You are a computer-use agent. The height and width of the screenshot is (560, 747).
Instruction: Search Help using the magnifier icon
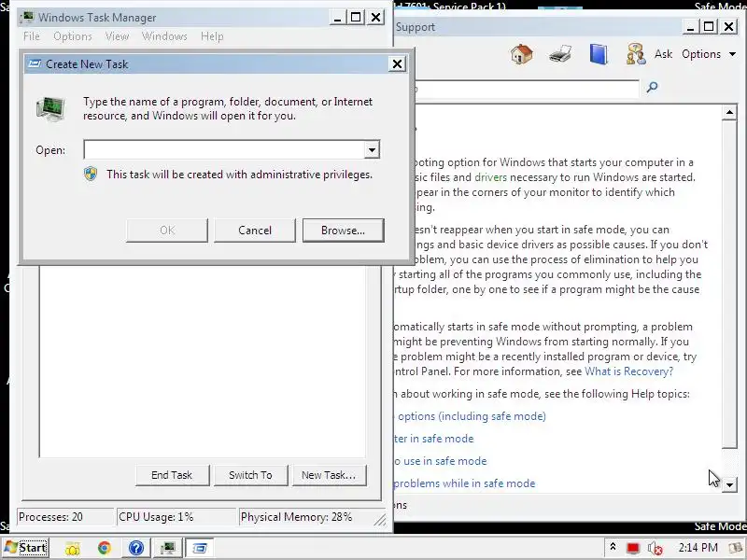click(x=652, y=87)
